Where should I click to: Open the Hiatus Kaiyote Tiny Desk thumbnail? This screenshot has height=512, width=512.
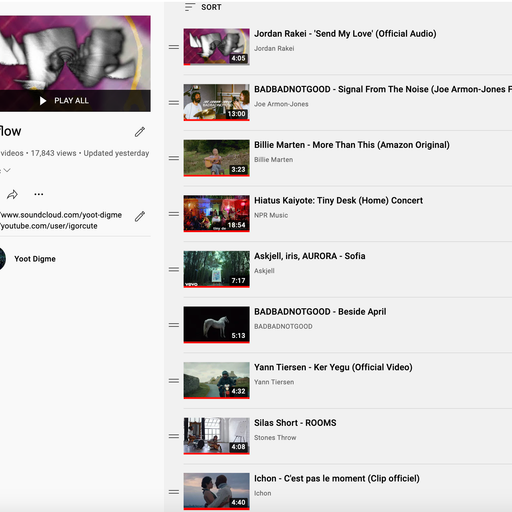coord(216,214)
